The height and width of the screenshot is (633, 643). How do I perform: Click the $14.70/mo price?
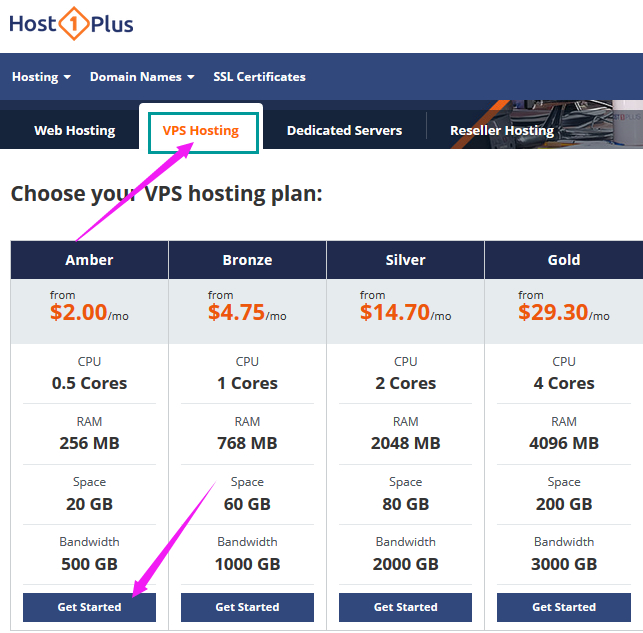pyautogui.click(x=406, y=312)
